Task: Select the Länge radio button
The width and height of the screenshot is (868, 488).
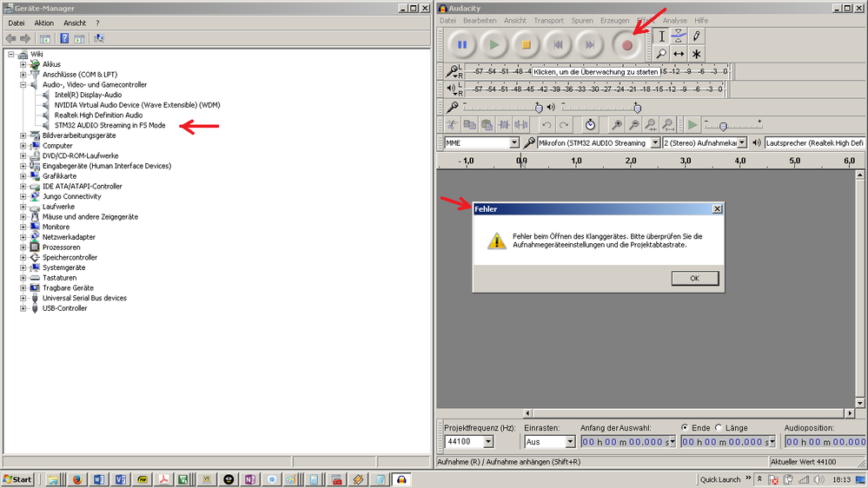Action: [x=719, y=428]
